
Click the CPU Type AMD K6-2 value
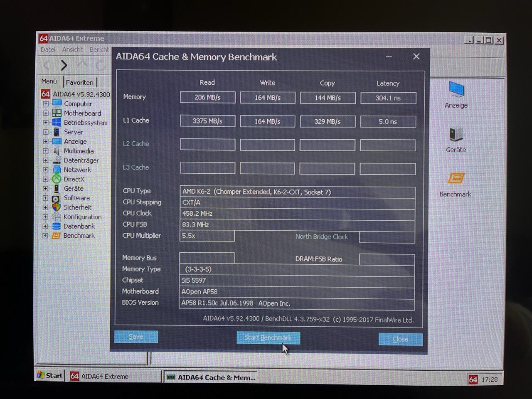[x=297, y=192]
